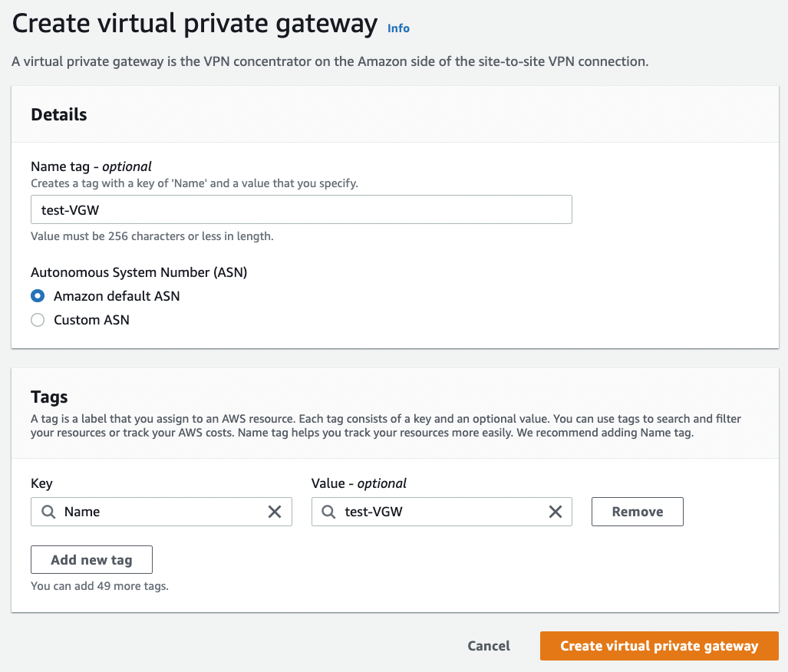Click inside the Value 'test-VGW' combo box

tap(442, 512)
